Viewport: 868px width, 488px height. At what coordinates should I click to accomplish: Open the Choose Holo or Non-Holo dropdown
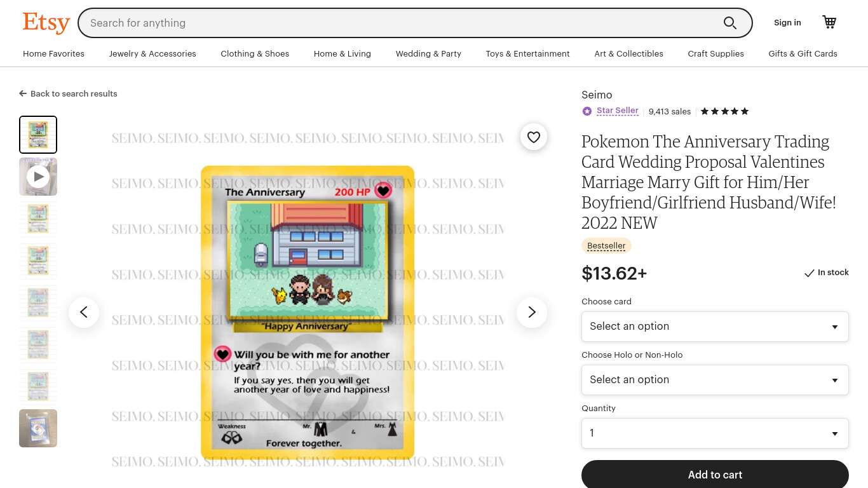(x=715, y=380)
